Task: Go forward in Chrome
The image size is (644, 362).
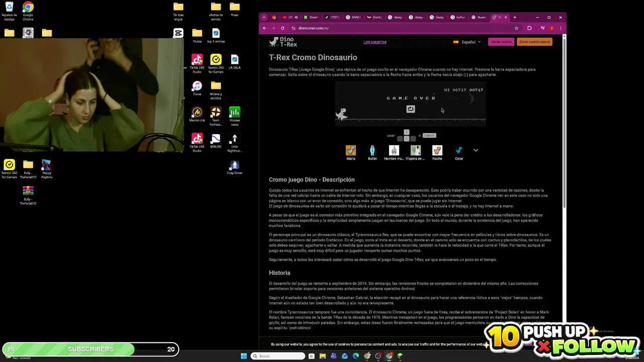Action: click(x=273, y=28)
